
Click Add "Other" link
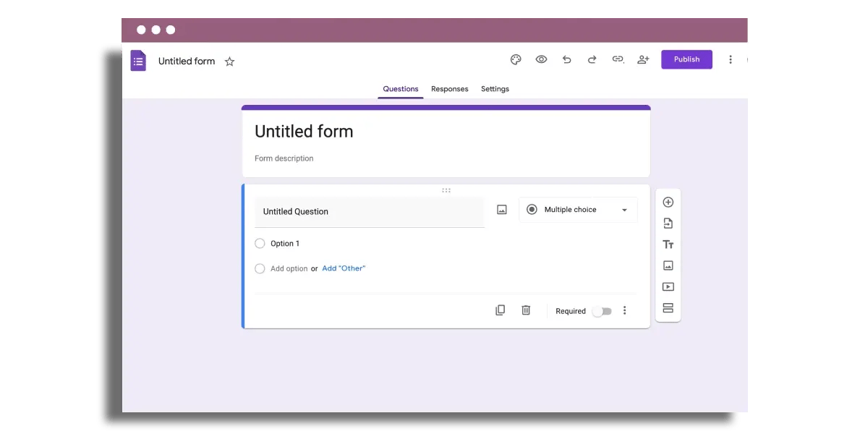(344, 268)
